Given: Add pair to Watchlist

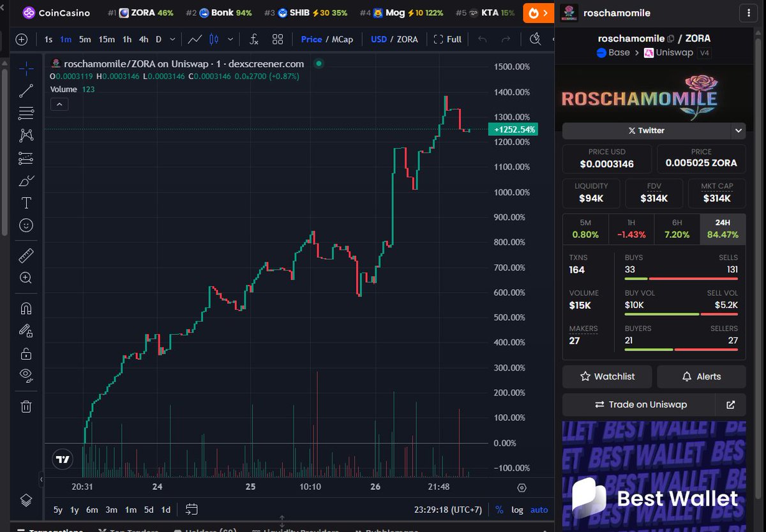Looking at the screenshot, I should (607, 376).
